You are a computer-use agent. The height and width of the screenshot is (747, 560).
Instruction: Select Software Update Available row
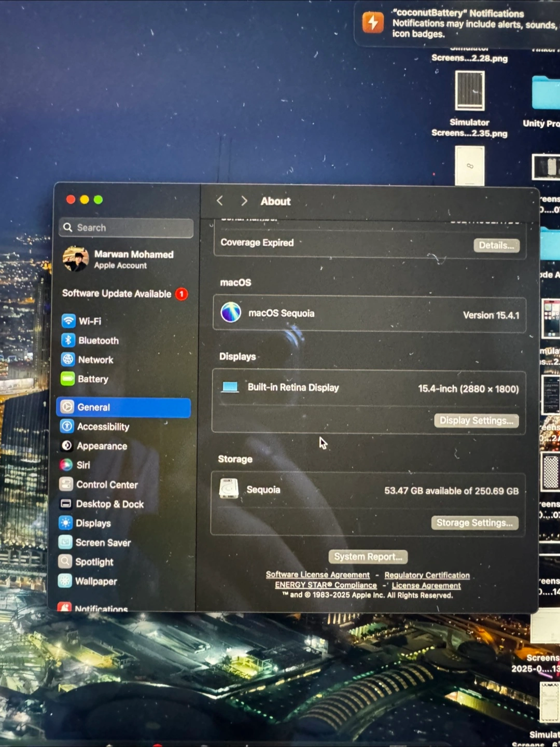[x=124, y=294]
